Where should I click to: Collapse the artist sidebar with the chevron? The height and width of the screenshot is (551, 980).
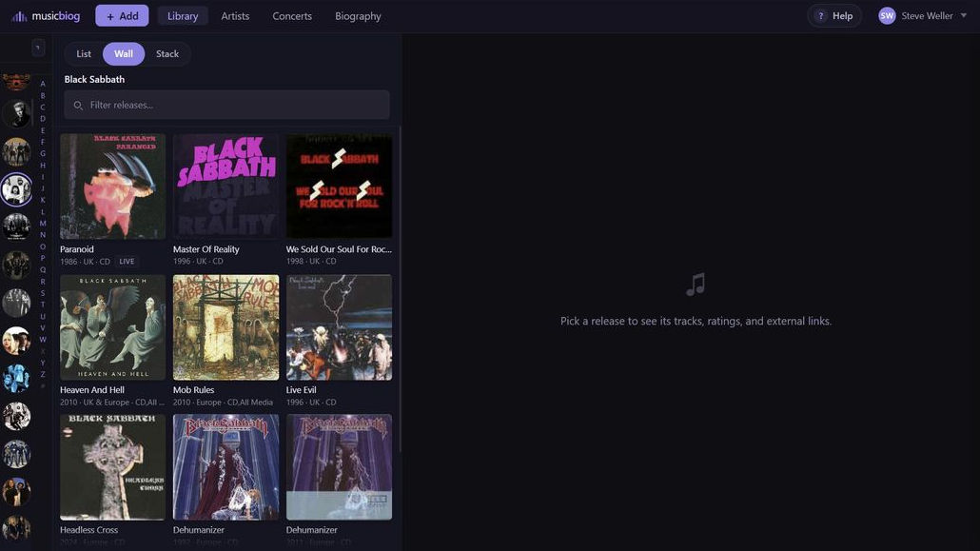point(38,48)
